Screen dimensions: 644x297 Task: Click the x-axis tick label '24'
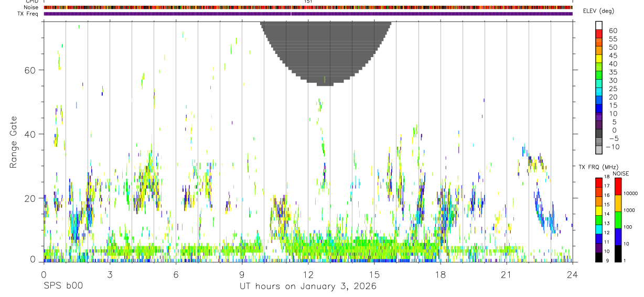(x=572, y=274)
